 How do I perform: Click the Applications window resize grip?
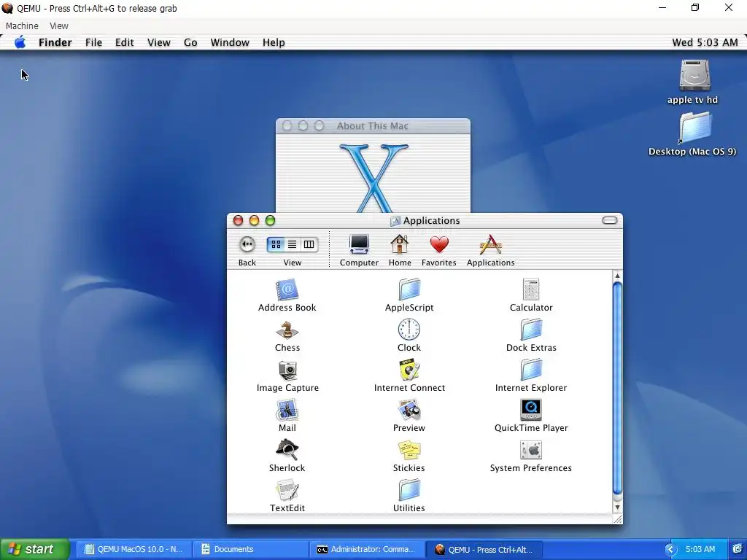pos(617,519)
